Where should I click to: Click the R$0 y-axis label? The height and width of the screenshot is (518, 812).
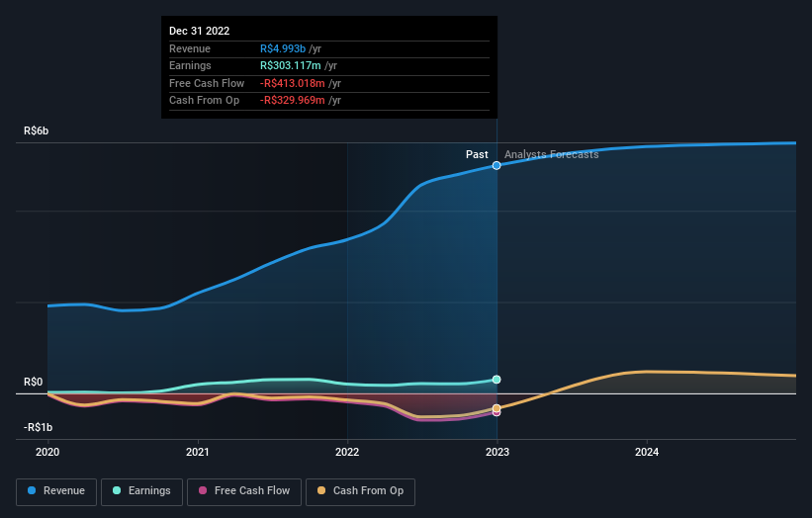click(34, 382)
